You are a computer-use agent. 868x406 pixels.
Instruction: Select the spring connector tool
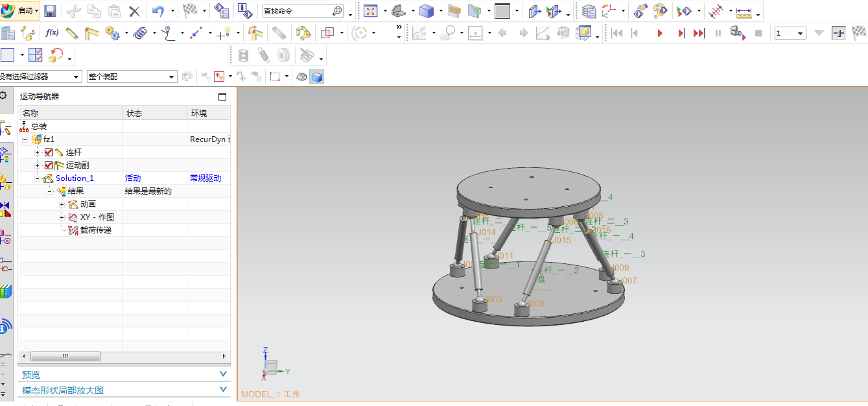tap(140, 32)
